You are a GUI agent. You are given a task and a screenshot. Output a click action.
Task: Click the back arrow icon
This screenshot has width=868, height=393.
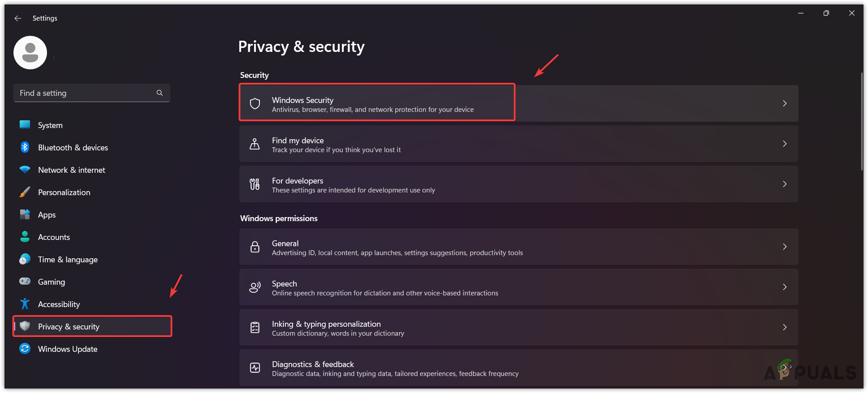click(x=18, y=18)
